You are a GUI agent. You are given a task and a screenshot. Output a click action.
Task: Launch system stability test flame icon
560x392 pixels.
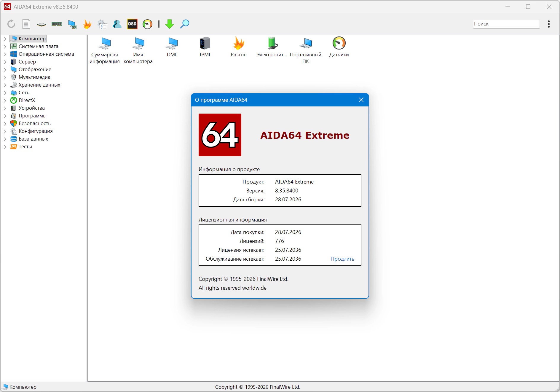[x=87, y=24]
